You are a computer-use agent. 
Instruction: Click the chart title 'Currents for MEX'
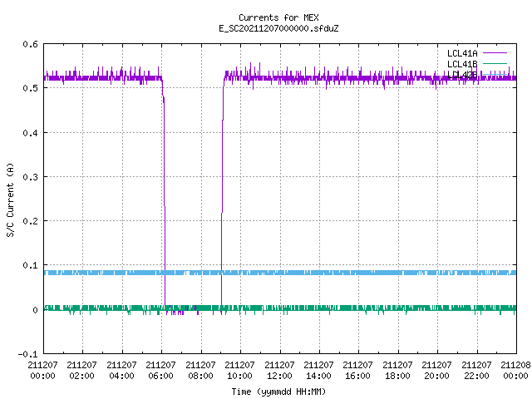pyautogui.click(x=278, y=17)
